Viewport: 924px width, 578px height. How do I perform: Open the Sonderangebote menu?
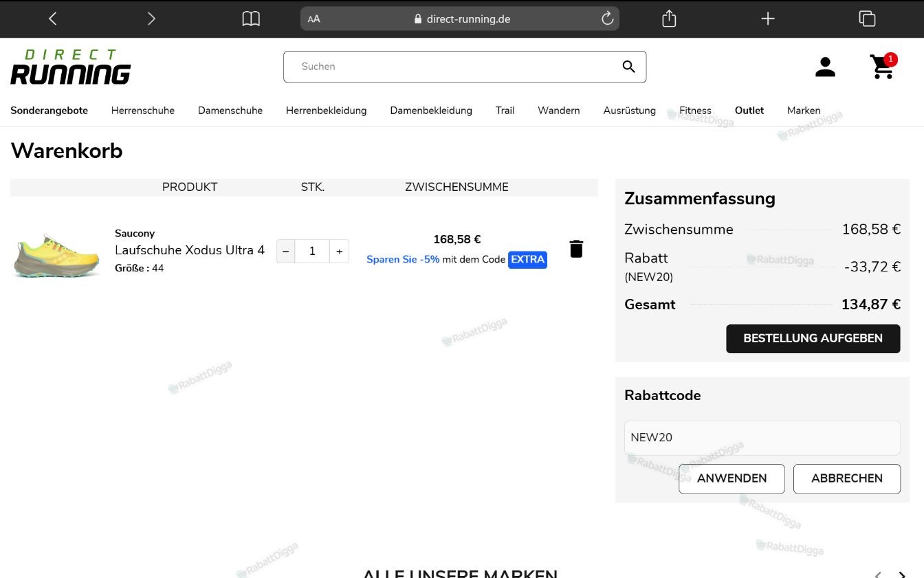(49, 111)
